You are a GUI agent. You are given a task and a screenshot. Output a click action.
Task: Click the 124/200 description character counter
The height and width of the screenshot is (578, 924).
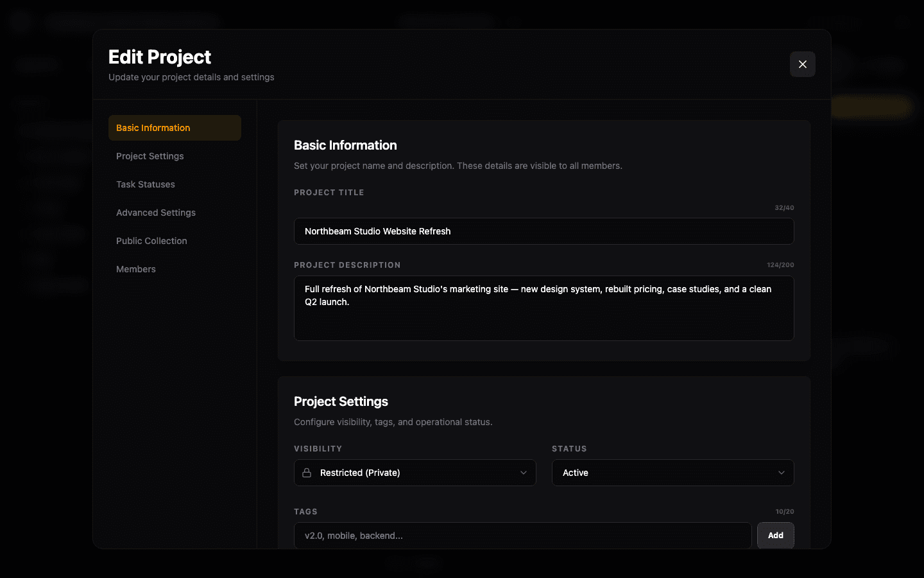pos(781,265)
